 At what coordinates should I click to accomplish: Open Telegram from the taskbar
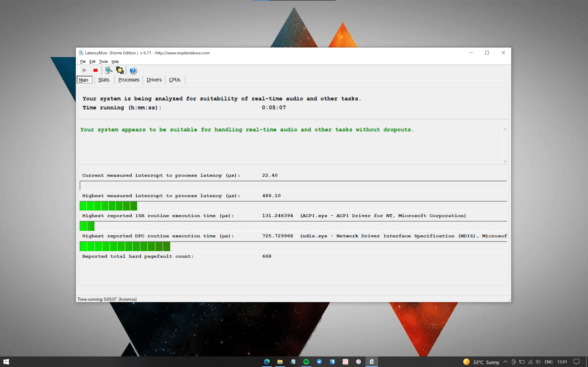pyautogui.click(x=319, y=362)
